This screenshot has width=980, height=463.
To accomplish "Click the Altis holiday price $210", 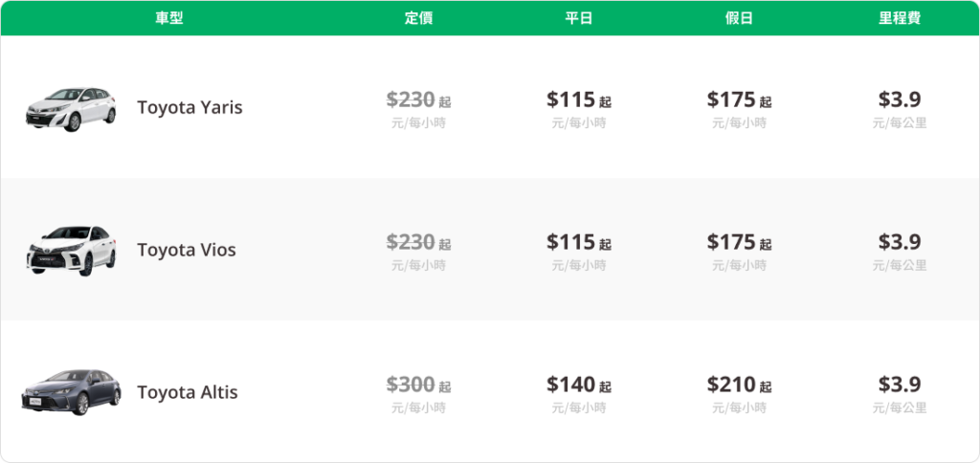I will pos(731,385).
